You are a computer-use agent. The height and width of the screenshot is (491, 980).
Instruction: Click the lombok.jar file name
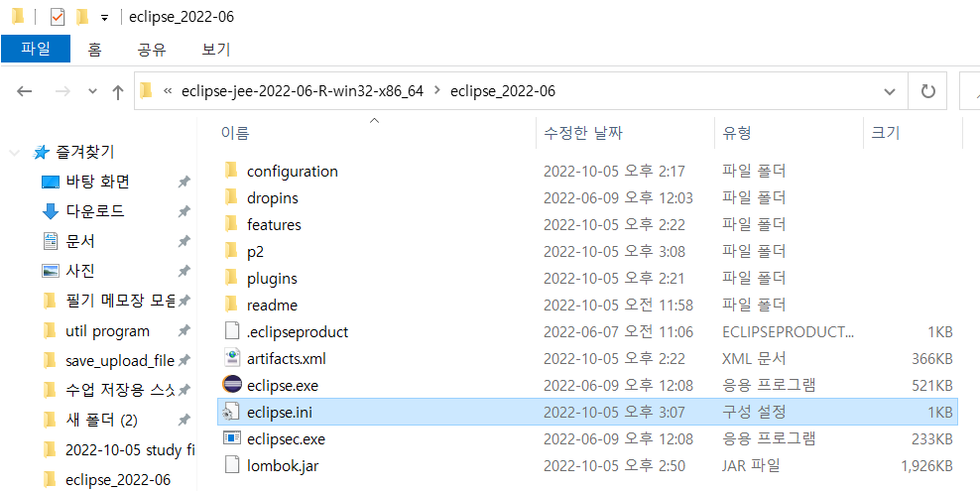coord(283,466)
